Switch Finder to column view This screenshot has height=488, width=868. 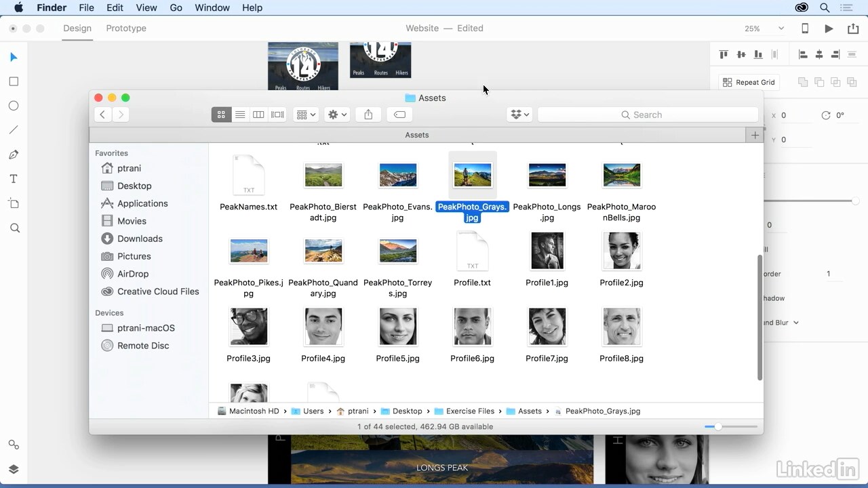(258, 115)
